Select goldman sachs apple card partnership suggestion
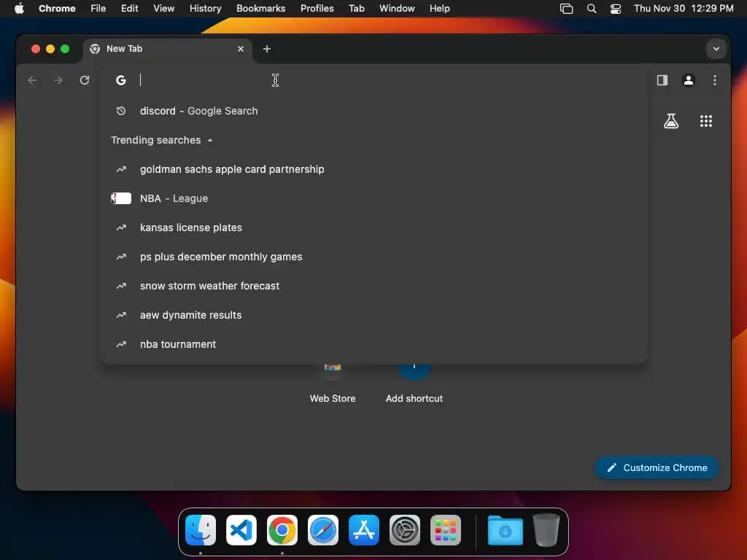747x560 pixels. click(373, 169)
